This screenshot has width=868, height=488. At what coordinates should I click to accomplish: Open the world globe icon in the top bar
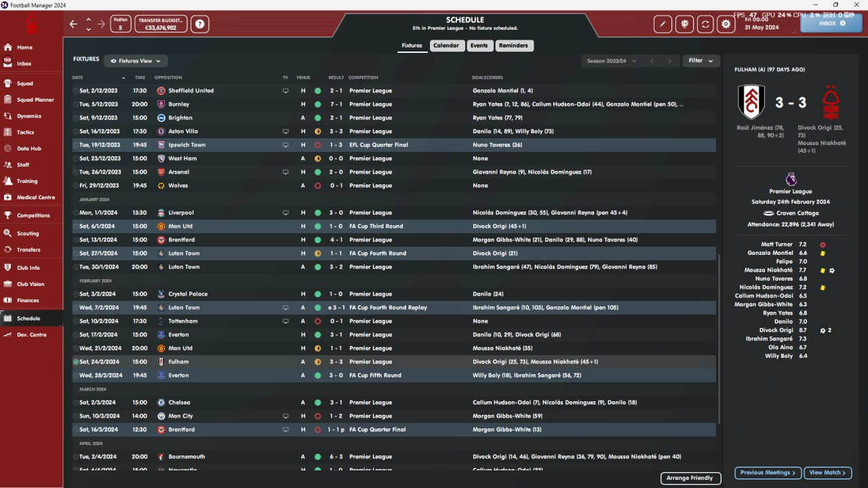coord(684,24)
